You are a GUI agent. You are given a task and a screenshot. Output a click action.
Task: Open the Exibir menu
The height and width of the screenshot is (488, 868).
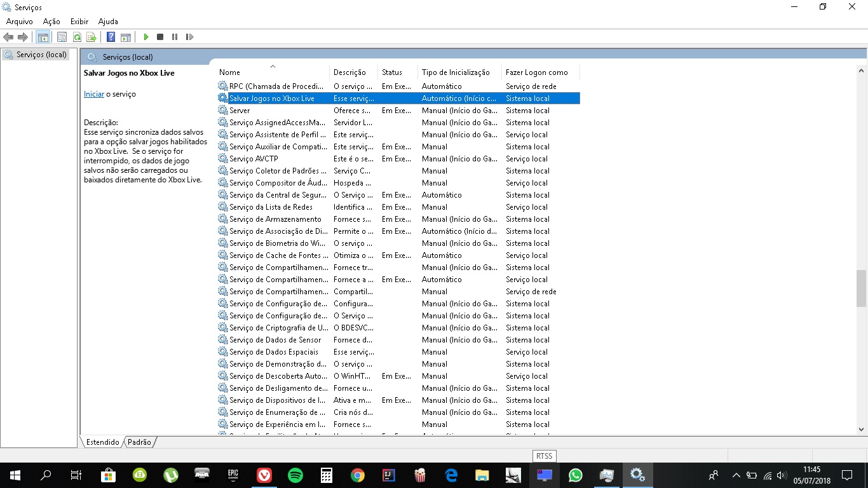tap(79, 22)
